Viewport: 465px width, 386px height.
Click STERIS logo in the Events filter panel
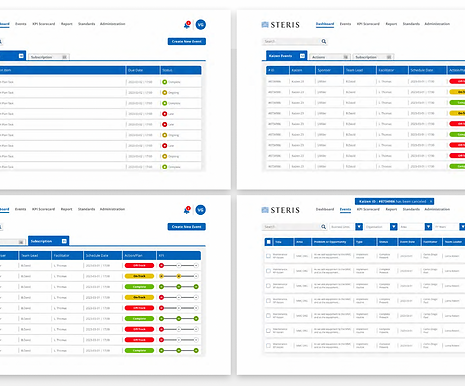tap(280, 210)
